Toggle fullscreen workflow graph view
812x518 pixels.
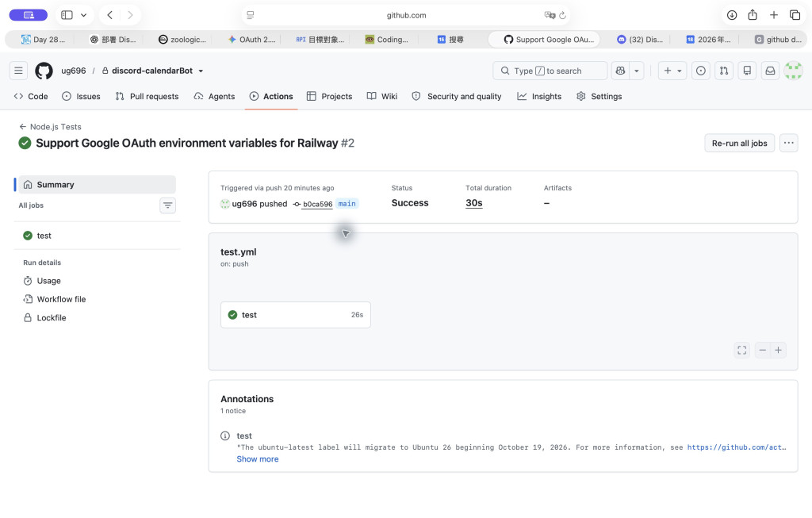point(742,350)
